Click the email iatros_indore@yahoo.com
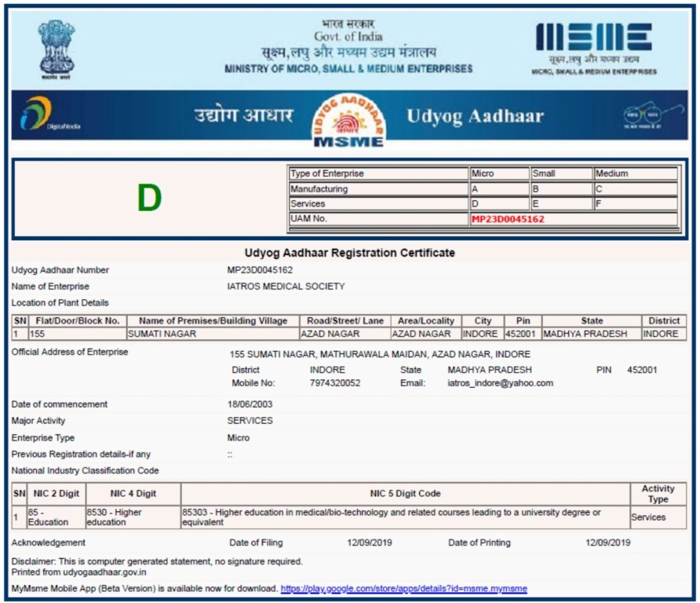Image resolution: width=700 pixels, height=603 pixels. 500,383
